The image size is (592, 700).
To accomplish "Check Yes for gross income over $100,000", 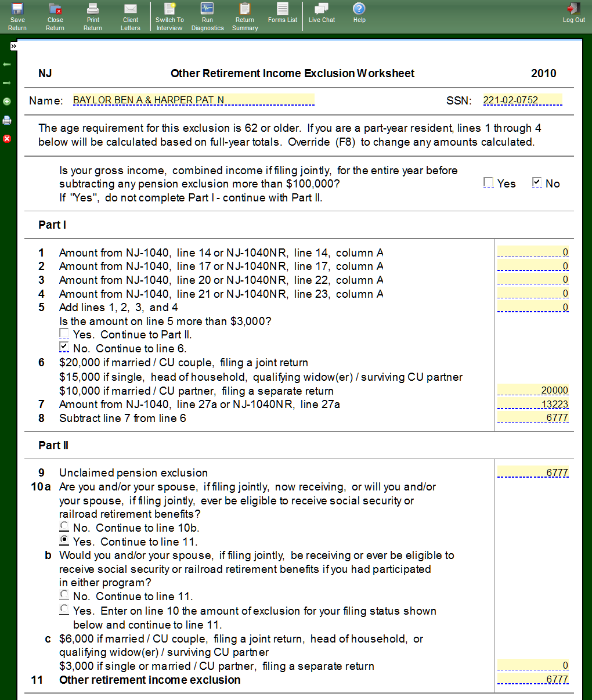I will [488, 183].
